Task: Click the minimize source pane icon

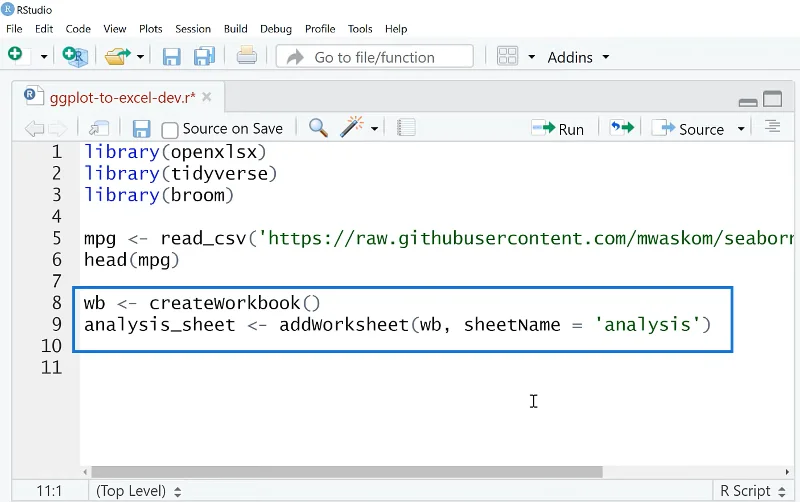Action: 748,103
